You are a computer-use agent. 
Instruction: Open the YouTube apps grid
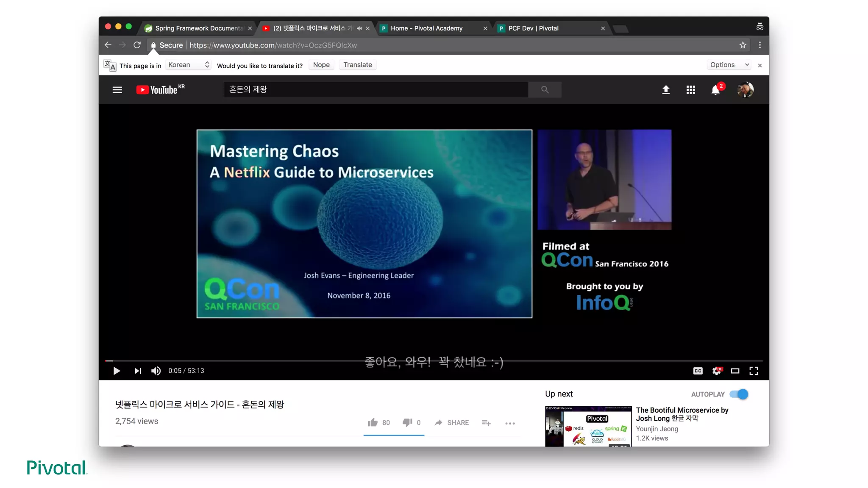click(x=690, y=90)
